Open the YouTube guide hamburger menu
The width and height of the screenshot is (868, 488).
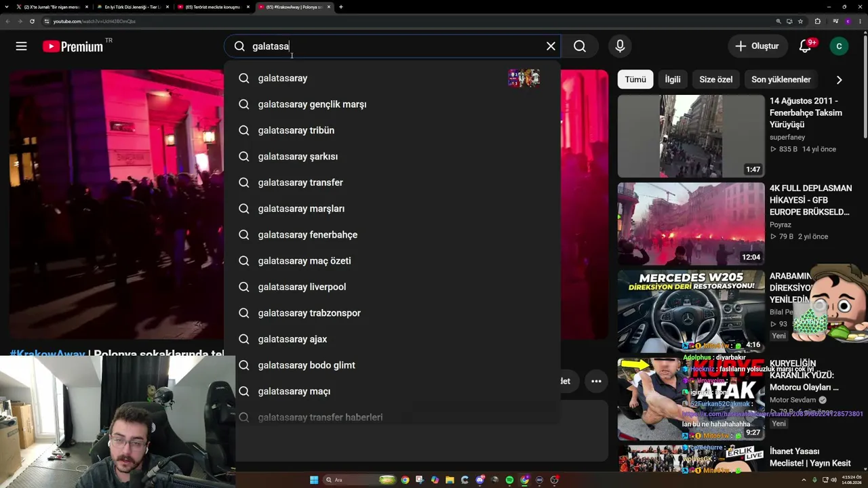(21, 46)
